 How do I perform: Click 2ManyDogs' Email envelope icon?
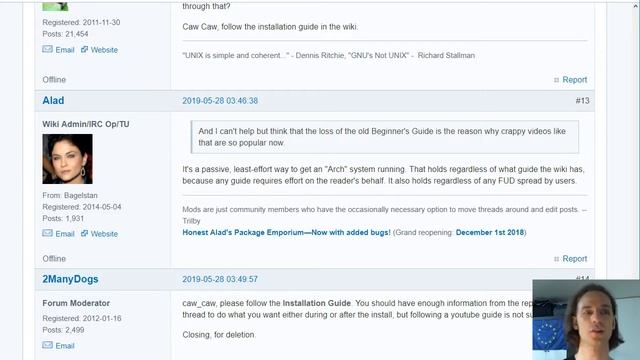47,345
